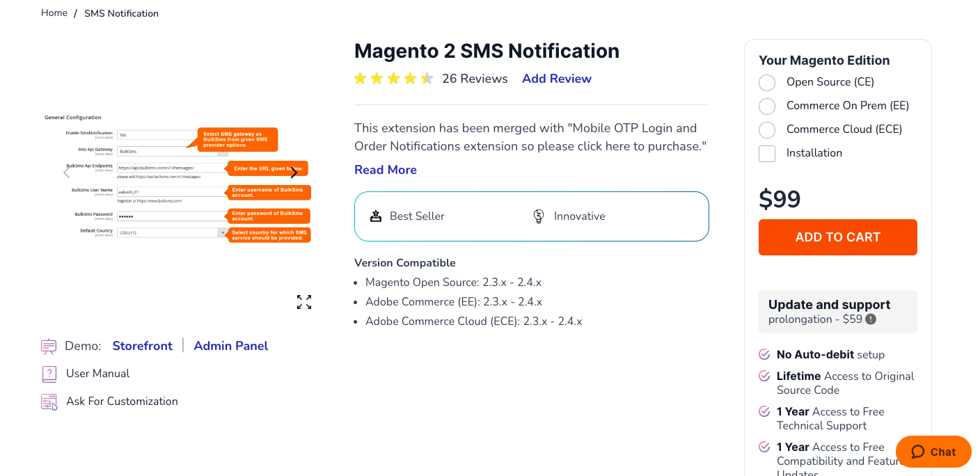Click the fullscreen expand image icon

point(304,302)
